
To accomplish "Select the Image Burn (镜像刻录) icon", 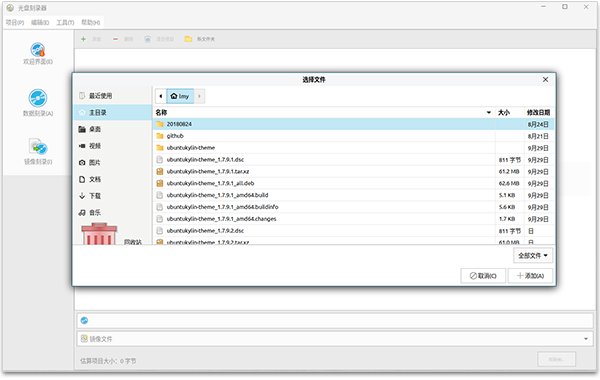I will click(38, 147).
